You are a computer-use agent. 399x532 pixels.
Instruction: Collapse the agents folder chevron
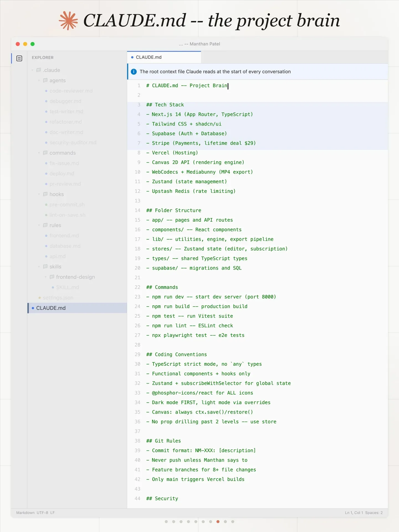tap(39, 80)
